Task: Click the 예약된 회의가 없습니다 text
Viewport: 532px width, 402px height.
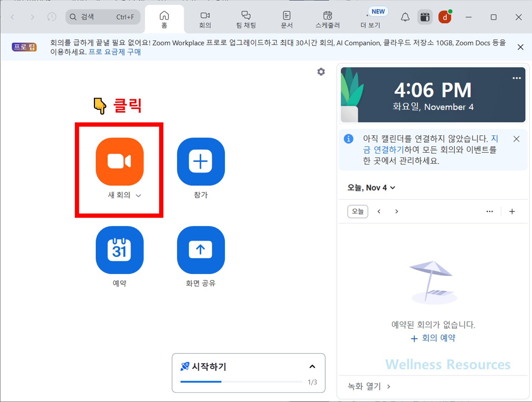Action: pos(433,325)
